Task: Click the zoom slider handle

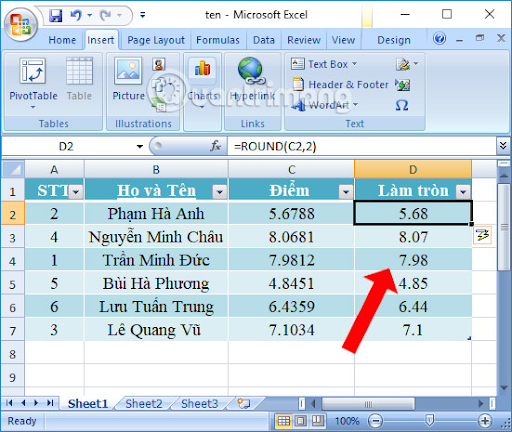Action: tap(430, 420)
